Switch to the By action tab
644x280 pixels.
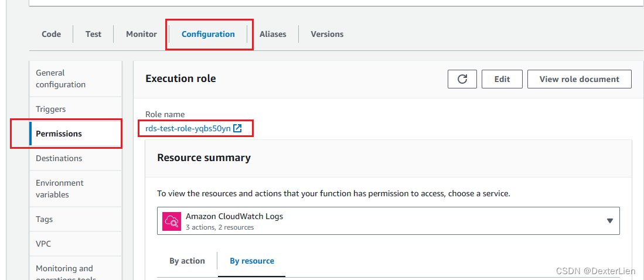(187, 261)
